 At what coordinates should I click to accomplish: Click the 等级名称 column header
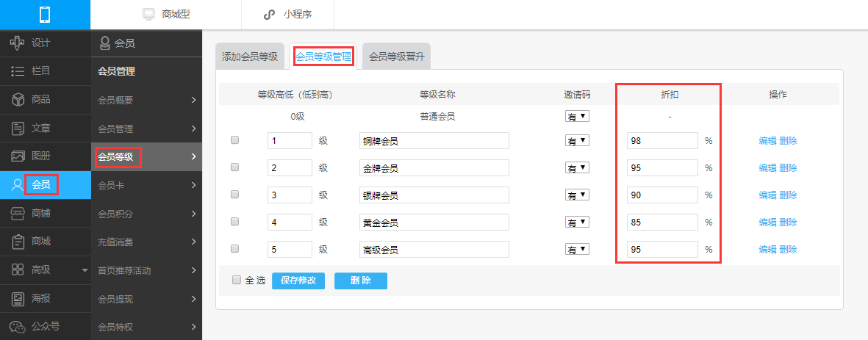tap(437, 95)
